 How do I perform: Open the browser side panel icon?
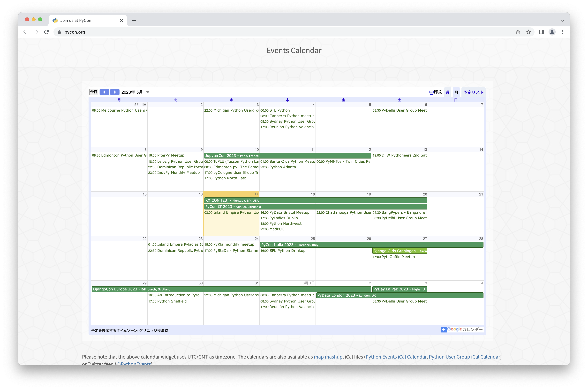coord(542,32)
